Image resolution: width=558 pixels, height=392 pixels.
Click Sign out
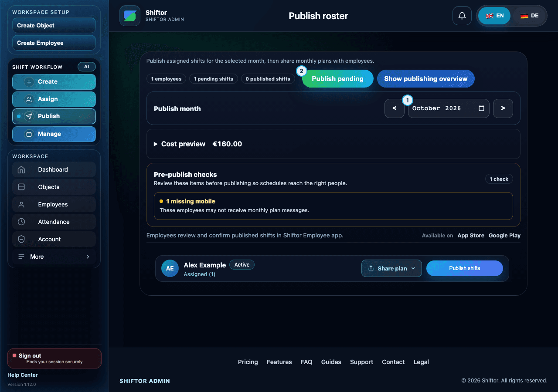coord(54,358)
